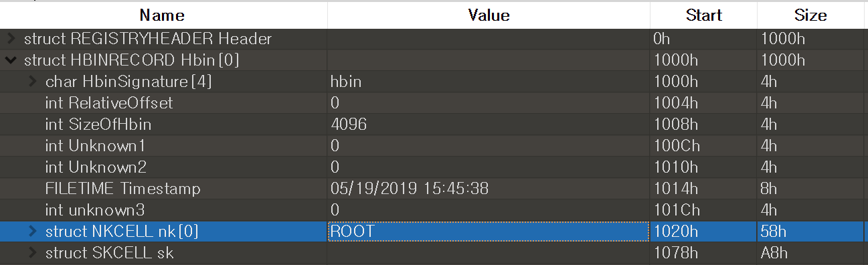Click the Header start offset 0h

pyautogui.click(x=661, y=39)
